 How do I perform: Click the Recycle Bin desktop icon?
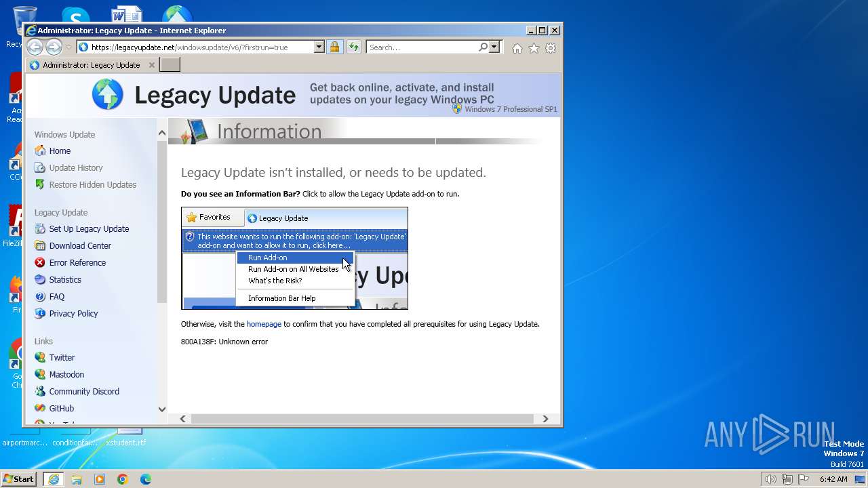[24, 20]
